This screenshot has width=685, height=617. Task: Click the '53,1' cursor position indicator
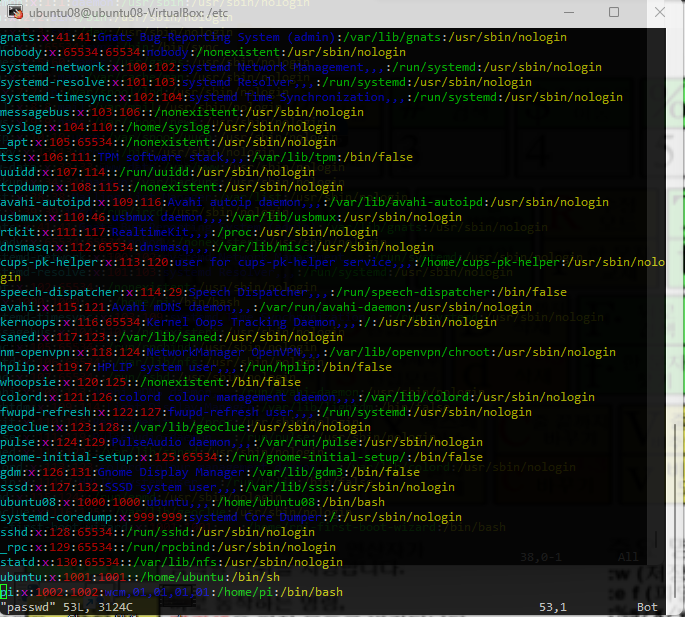click(553, 607)
